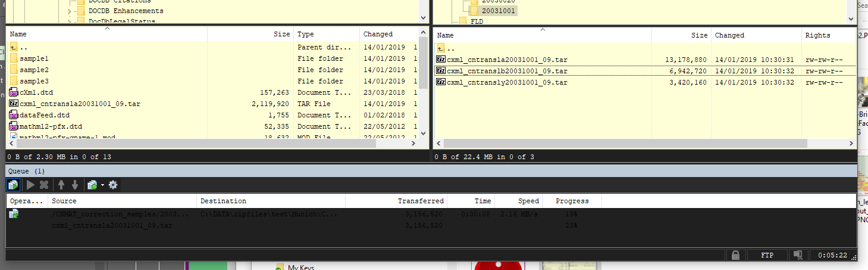
Task: Move queue item up with arrow icon
Action: point(61,185)
